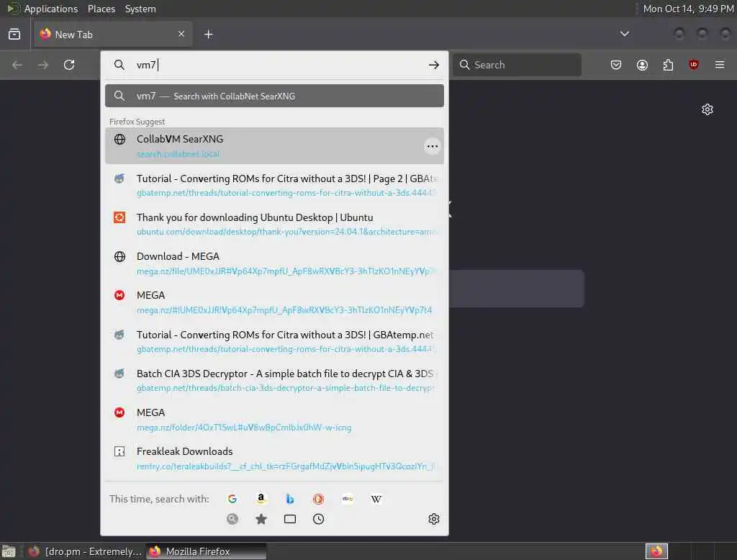Click the Show Desktop icon in the taskbar
737x560 pixels.
pyautogui.click(x=9, y=551)
